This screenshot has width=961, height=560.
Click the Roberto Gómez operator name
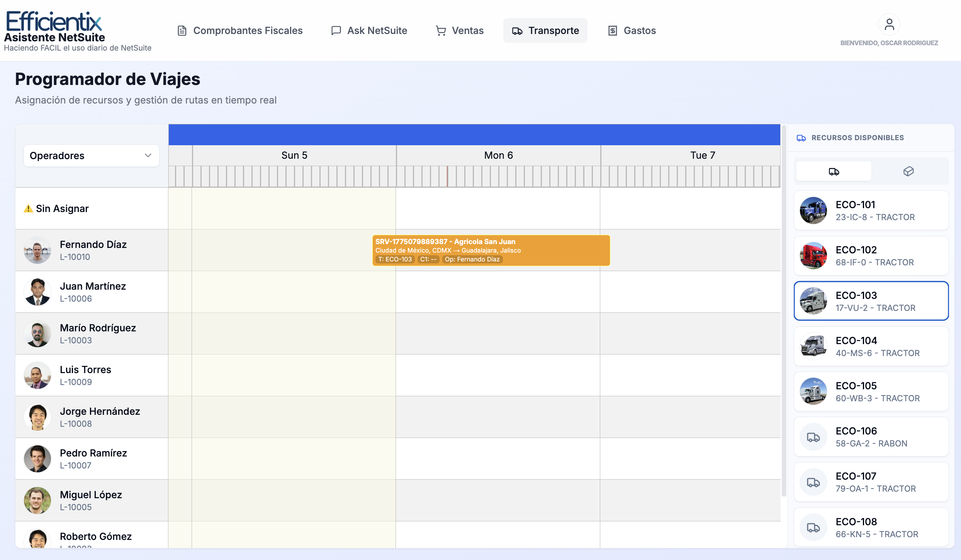click(x=96, y=536)
